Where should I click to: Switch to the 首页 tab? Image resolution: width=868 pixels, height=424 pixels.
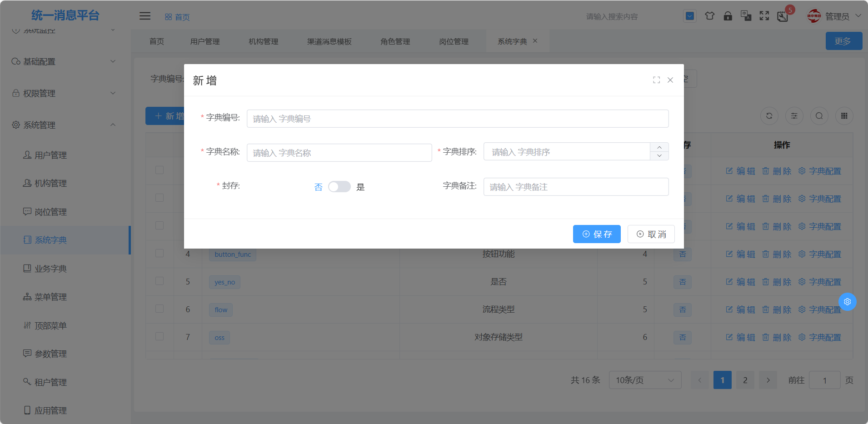[x=157, y=41]
